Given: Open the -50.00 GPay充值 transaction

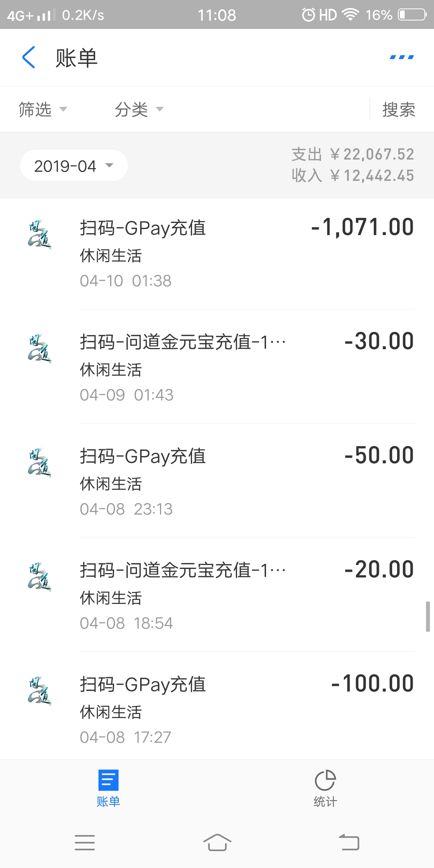Looking at the screenshot, I should (x=217, y=481).
